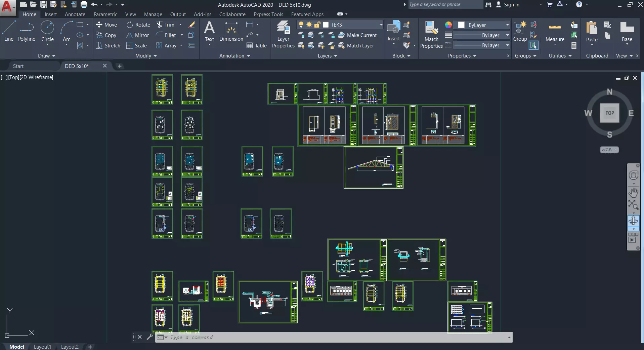Select the Circle drawing tool
This screenshot has width=644, height=350.
click(x=47, y=31)
